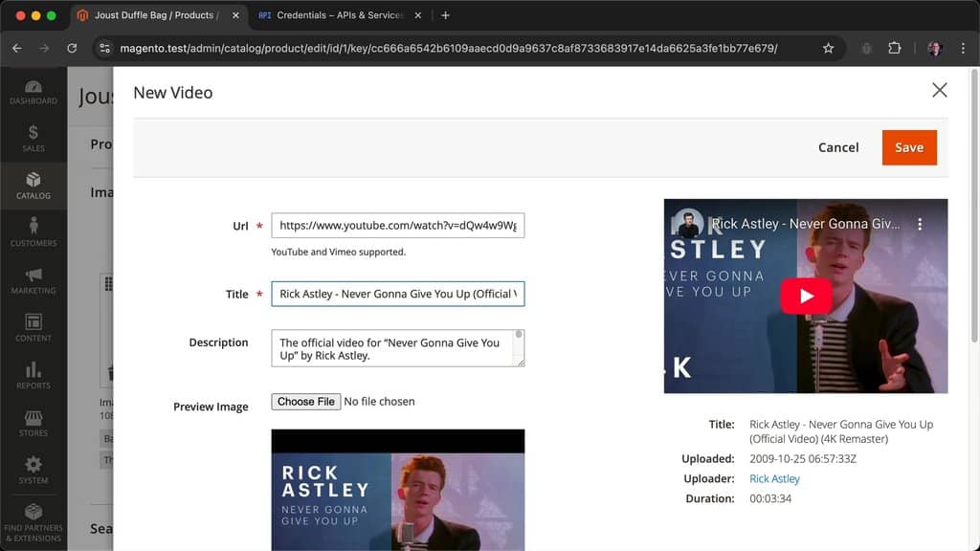Click the 'New Video' dialog heading
The width and height of the screenshot is (980, 551).
point(172,93)
